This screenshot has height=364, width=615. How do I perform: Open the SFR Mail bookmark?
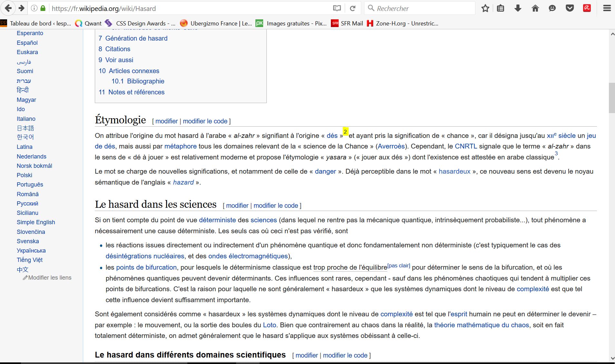[x=347, y=23]
